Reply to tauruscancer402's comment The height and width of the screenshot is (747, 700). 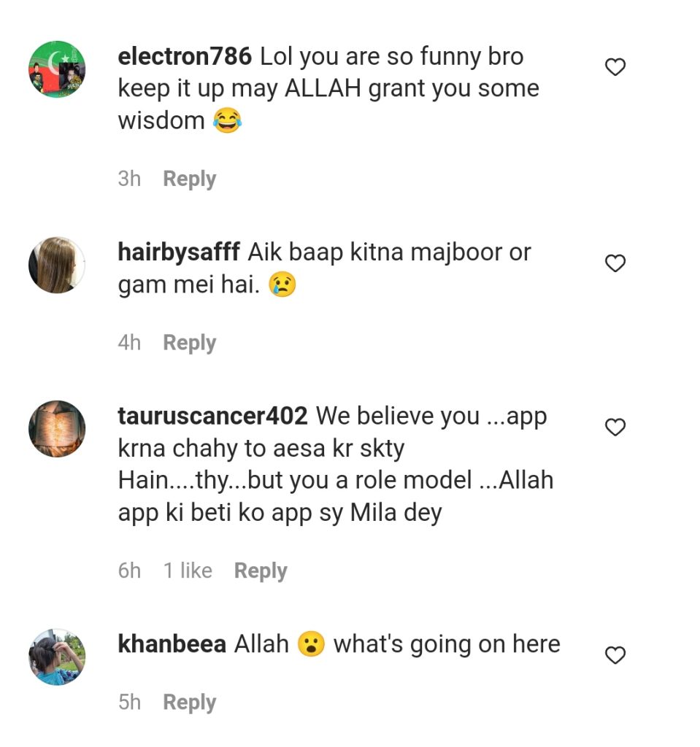pos(260,571)
